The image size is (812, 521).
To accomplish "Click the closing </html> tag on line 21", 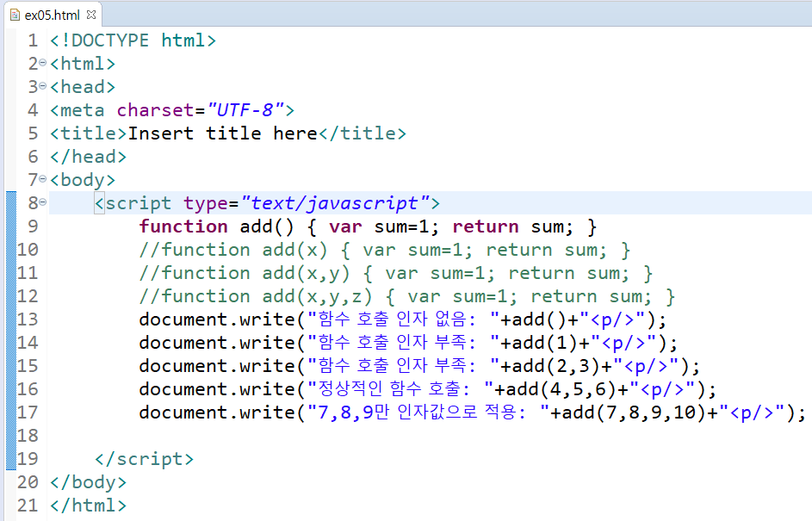I will point(88,505).
